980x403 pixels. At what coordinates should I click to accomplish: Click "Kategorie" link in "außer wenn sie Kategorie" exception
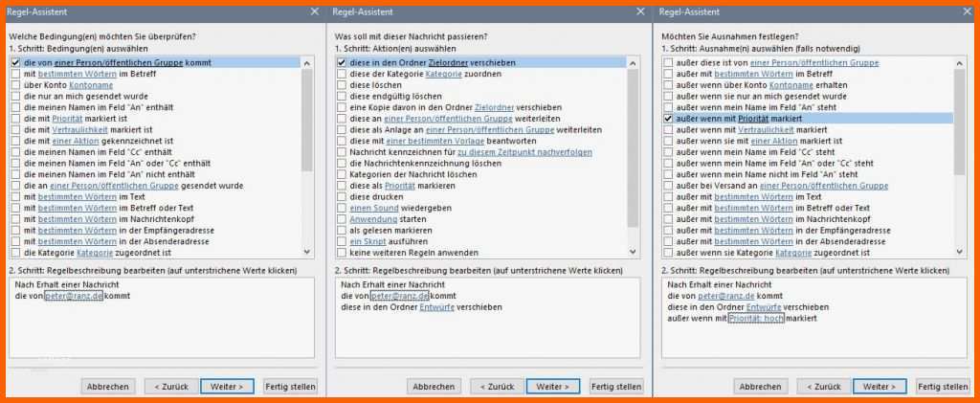coord(793,253)
